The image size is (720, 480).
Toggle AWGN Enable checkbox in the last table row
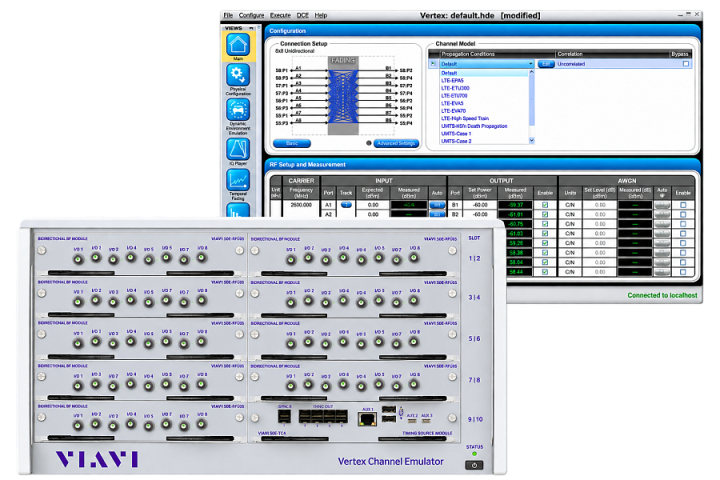point(683,272)
